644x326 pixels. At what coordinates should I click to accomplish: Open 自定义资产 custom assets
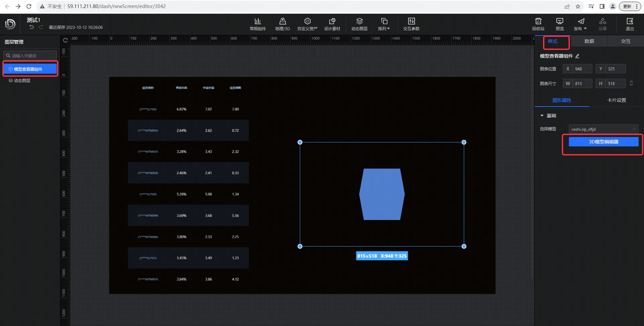[x=307, y=24]
